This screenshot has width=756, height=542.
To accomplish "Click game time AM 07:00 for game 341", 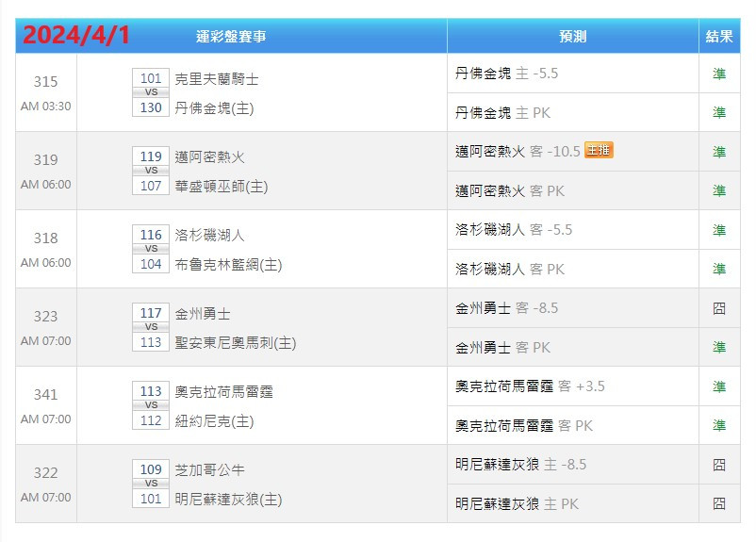I will [46, 419].
